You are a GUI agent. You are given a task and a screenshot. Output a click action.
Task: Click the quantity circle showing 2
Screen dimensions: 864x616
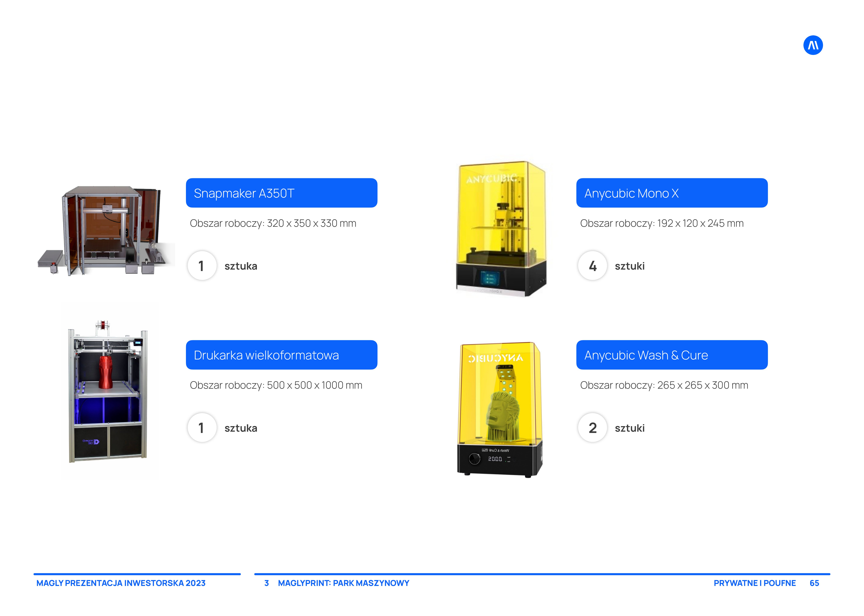(592, 428)
